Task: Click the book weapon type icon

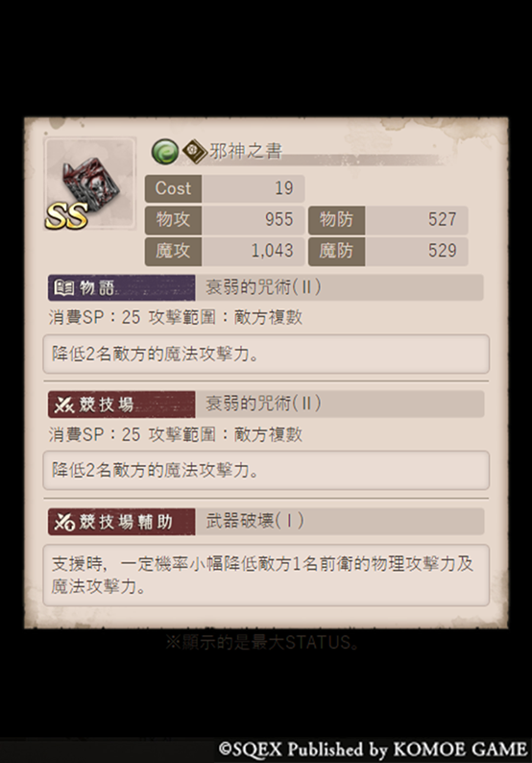Action: click(195, 152)
